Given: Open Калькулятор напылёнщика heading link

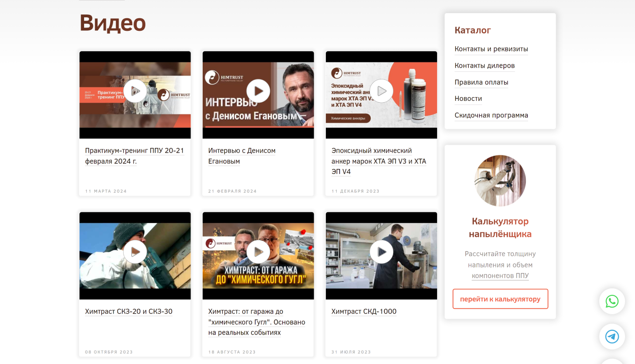Looking at the screenshot, I should [500, 228].
